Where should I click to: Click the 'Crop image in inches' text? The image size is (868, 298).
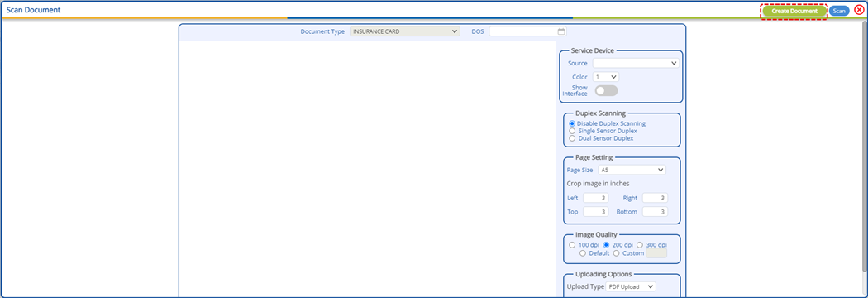pos(598,184)
